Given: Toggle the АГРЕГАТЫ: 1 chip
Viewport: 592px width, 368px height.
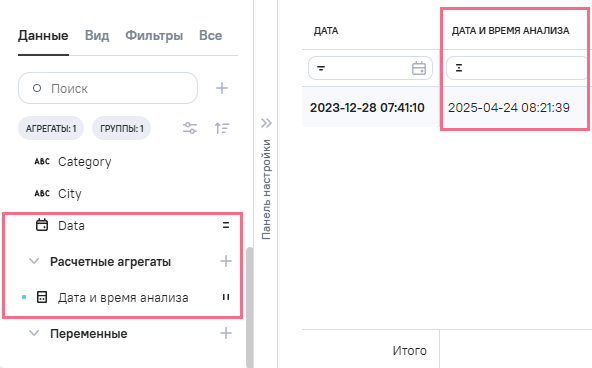Looking at the screenshot, I should 51,128.
